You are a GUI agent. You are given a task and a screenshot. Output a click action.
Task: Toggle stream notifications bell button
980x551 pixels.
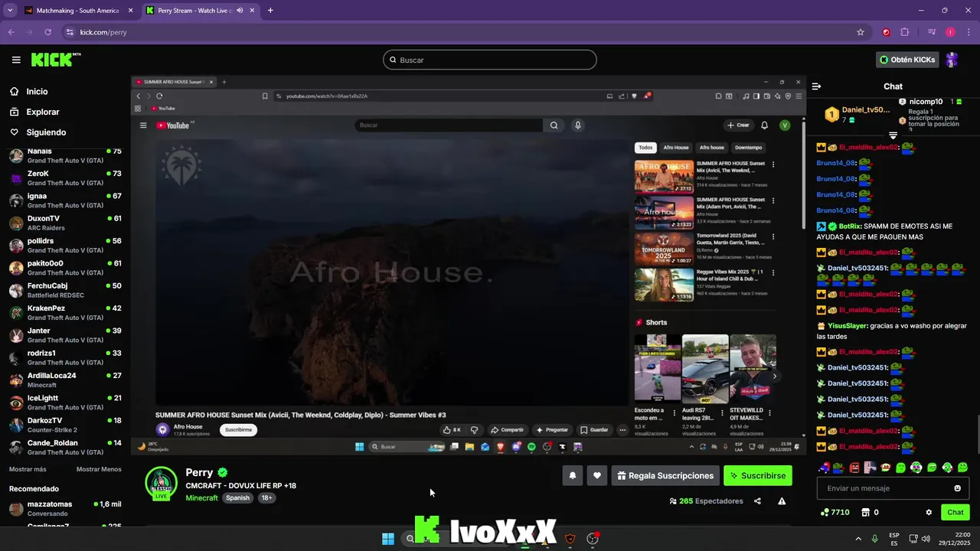click(573, 475)
